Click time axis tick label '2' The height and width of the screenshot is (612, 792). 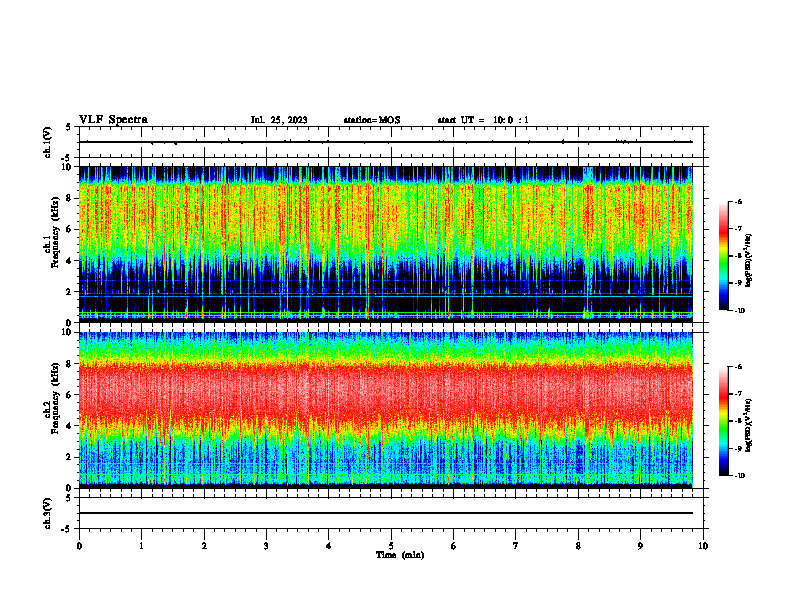pyautogui.click(x=204, y=546)
